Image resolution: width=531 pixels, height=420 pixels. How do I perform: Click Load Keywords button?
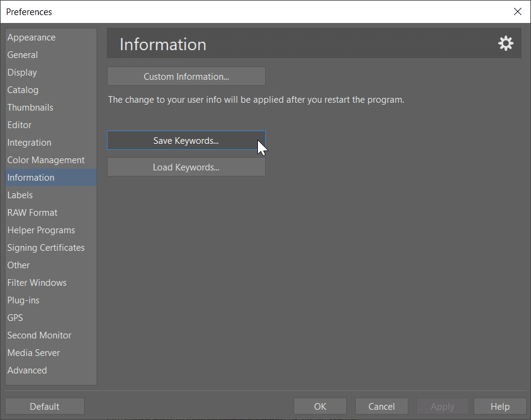(186, 167)
